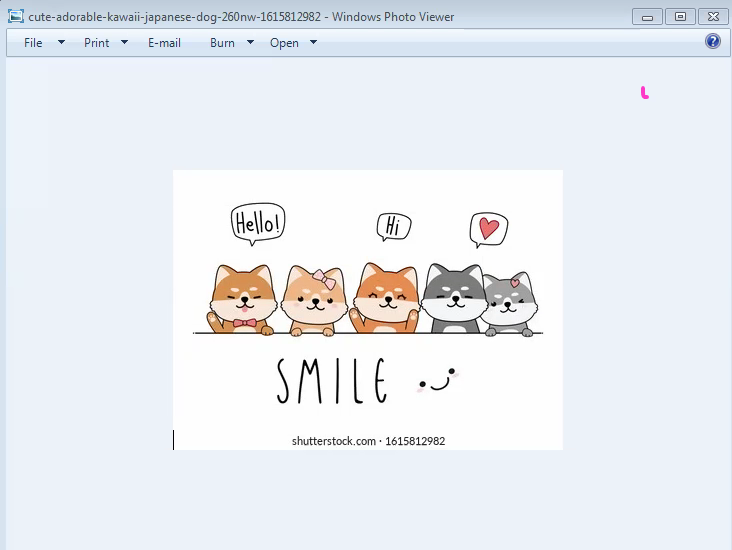The height and width of the screenshot is (550, 732).
Task: Click the SMILE text in picture
Action: (x=331, y=381)
